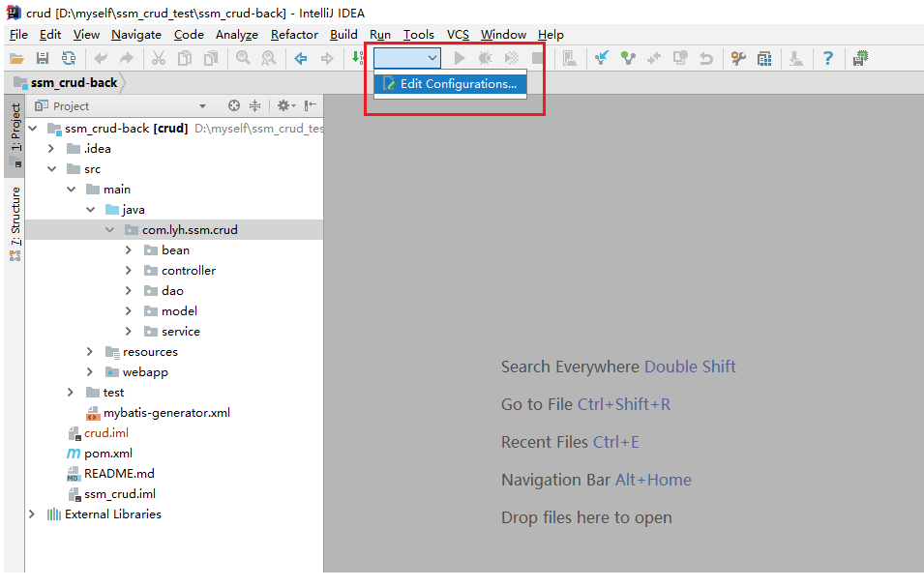Click the Undo arrow icon
Viewport: 924px width, 587px height.
click(101, 58)
